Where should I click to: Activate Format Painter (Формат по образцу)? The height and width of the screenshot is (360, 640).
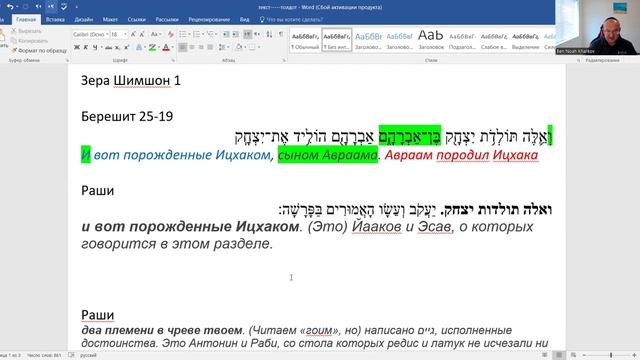[x=39, y=50]
